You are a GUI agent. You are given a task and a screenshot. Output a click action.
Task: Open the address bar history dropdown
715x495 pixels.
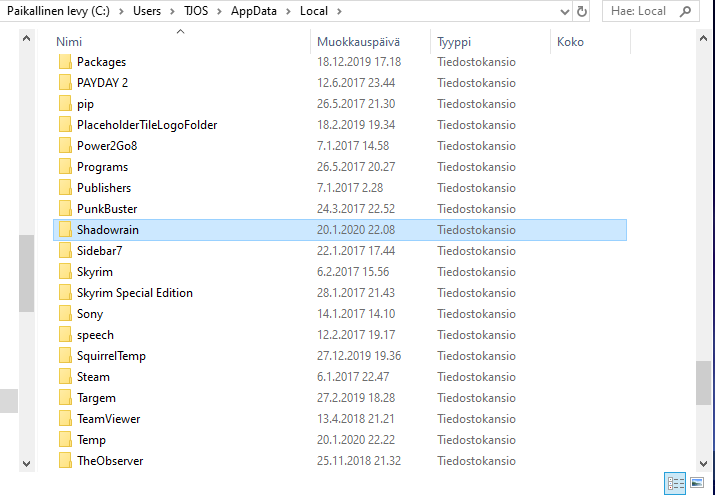point(560,12)
